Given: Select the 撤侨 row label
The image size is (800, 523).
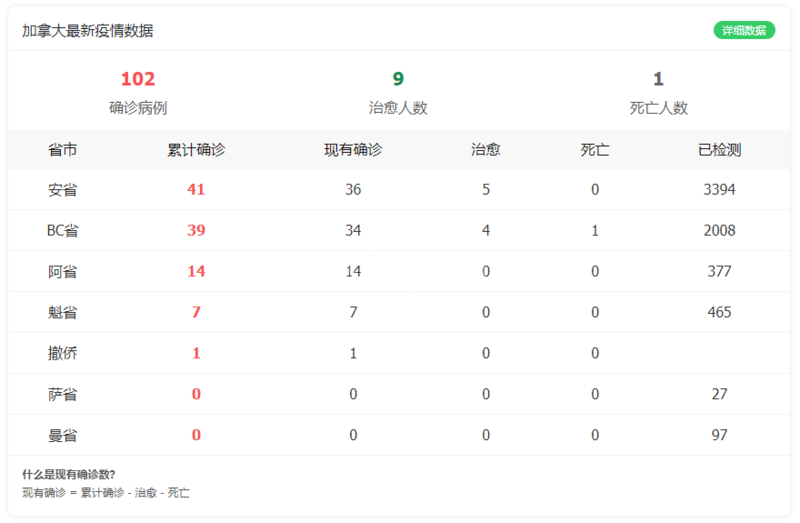Looking at the screenshot, I should pyautogui.click(x=62, y=354).
